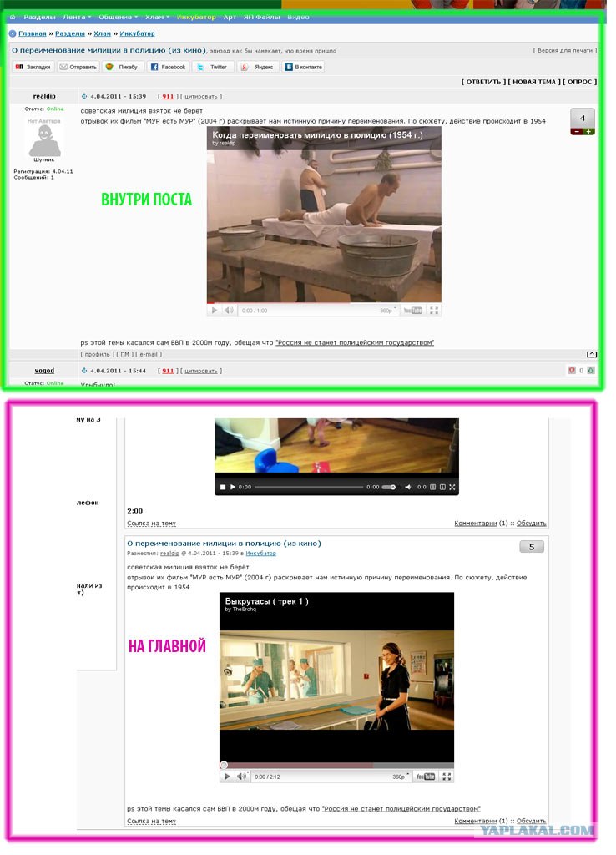This screenshot has height=855, width=616.
Task: Play the Выкрутасы YouTube video
Action: pyautogui.click(x=227, y=777)
